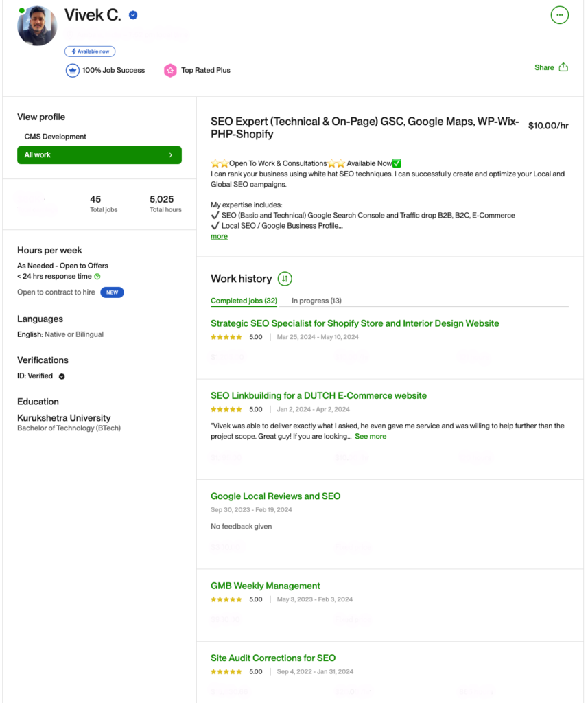
Task: Open Strategic SEO Specialist for Shopify Store job
Action: 355,324
